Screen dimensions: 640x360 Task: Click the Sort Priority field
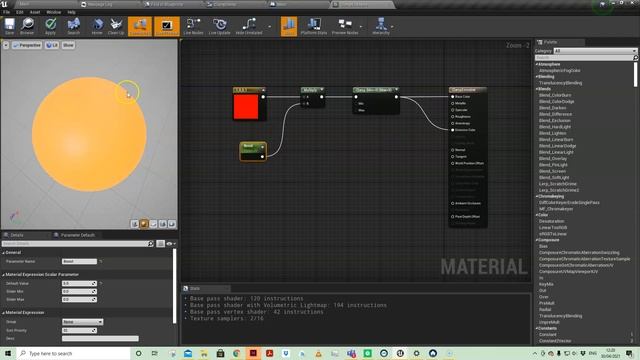point(79,331)
